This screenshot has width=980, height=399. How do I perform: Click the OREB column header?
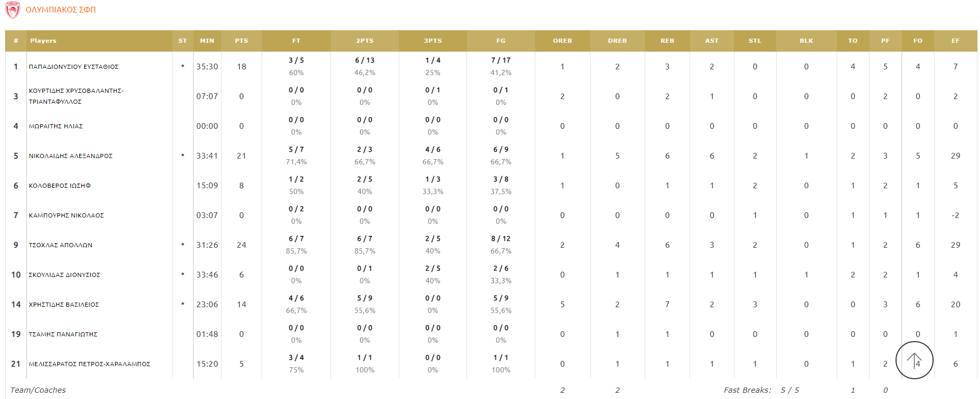point(562,41)
